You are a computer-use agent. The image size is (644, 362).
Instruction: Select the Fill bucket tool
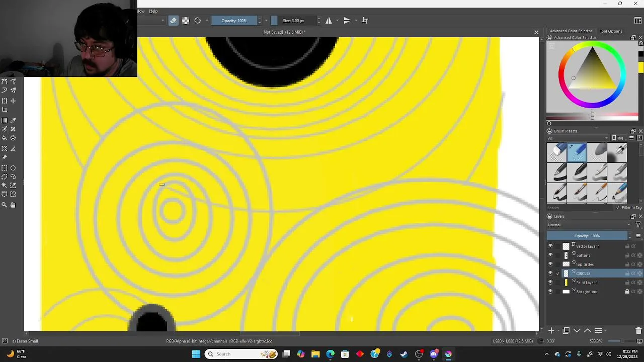coord(5,138)
